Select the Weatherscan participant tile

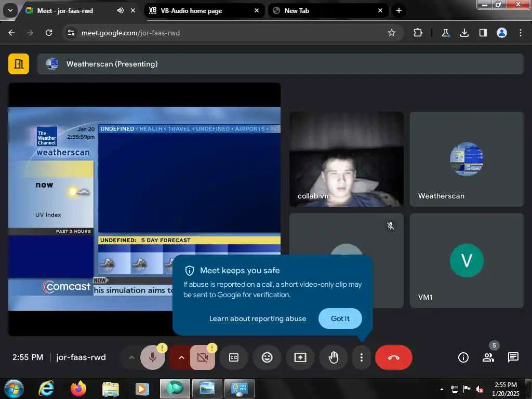click(x=467, y=159)
